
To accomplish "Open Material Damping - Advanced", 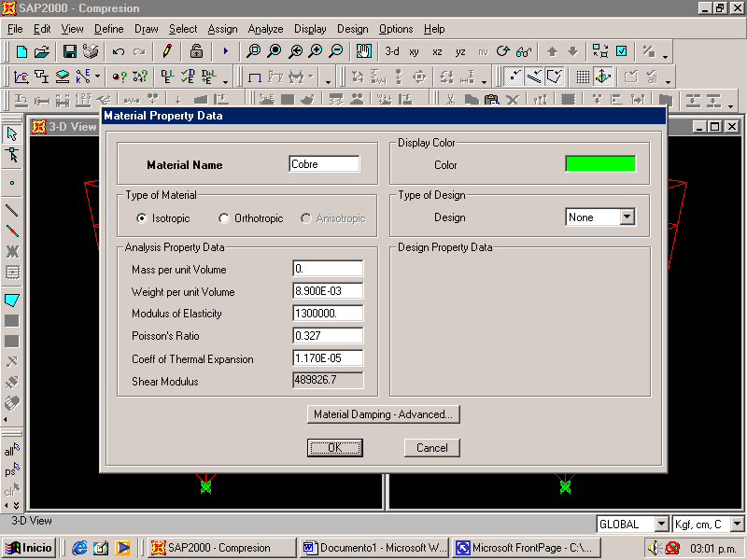I will point(384,414).
